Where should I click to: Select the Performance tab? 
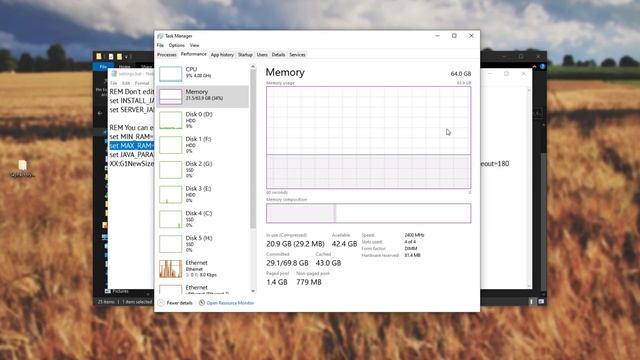coord(193,54)
